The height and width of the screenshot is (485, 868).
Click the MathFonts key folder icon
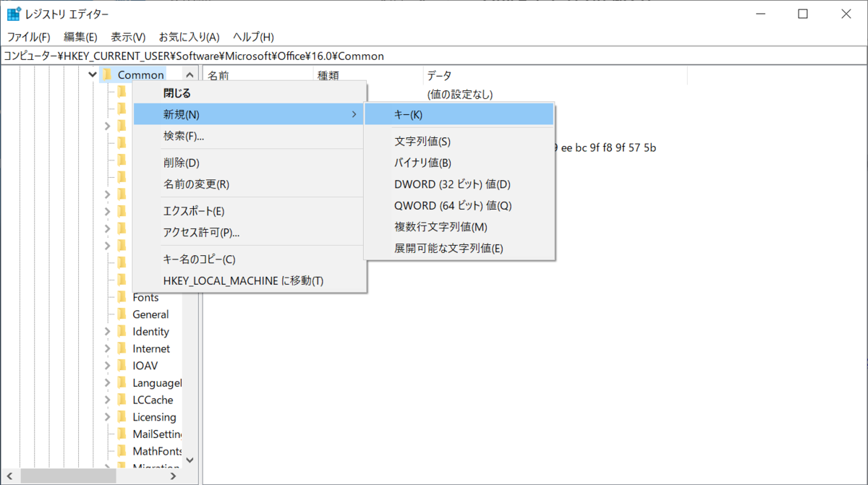[x=122, y=451]
